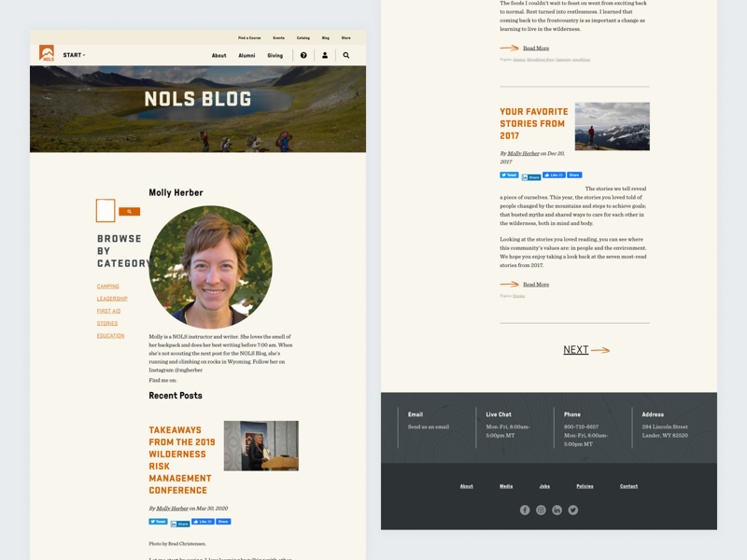This screenshot has height=560, width=747.
Task: Open the Alumni menu item
Action: [x=246, y=55]
